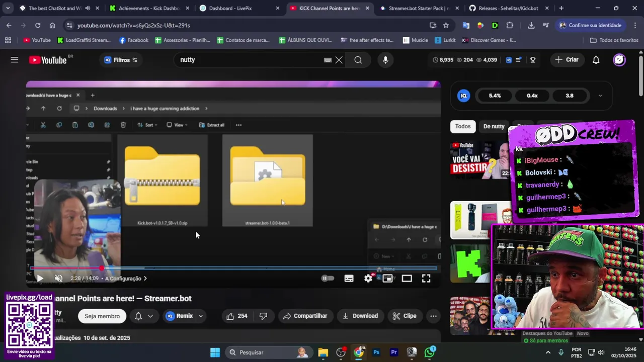Focus the YouTube search field containing 'nutty'
The width and height of the screenshot is (644, 362).
(249, 60)
